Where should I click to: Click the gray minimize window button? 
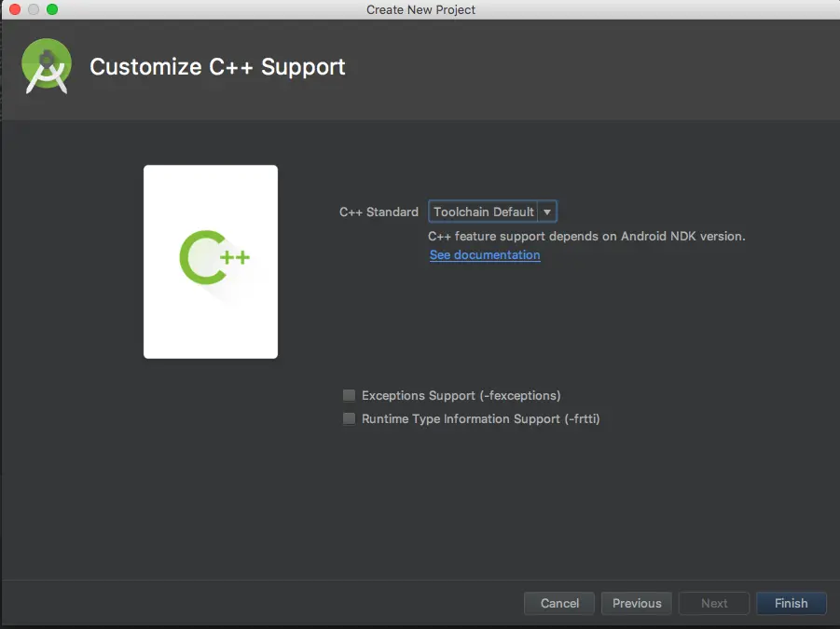(34, 9)
